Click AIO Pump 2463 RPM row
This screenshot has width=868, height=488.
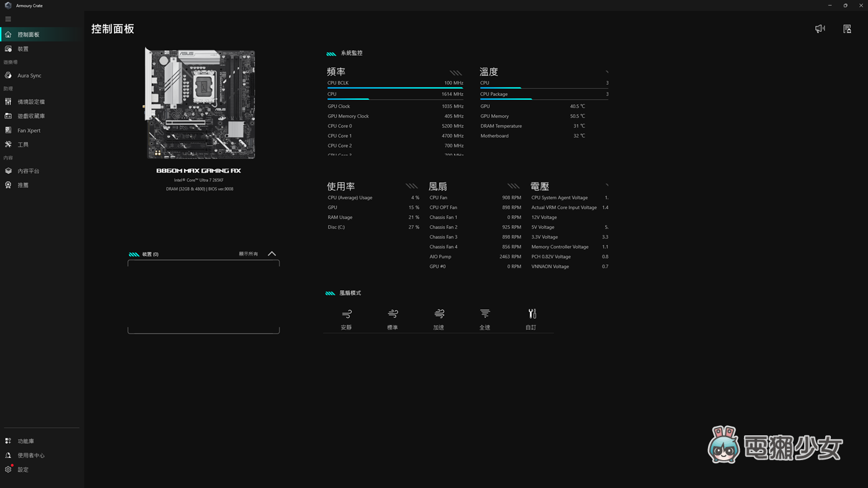coord(475,257)
